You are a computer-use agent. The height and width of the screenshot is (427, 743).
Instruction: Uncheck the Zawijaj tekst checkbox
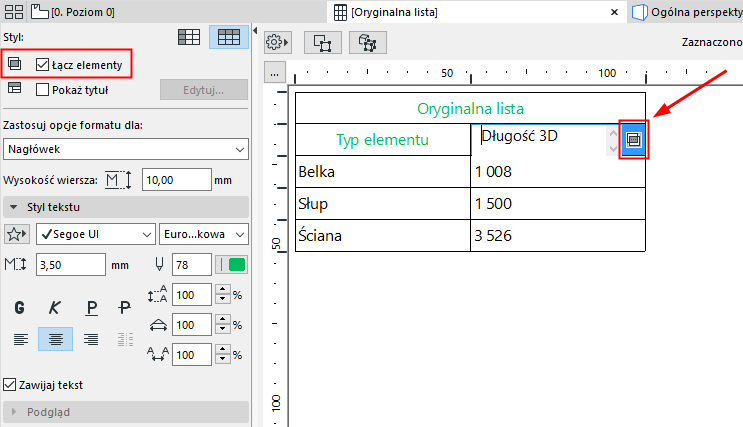coord(9,384)
